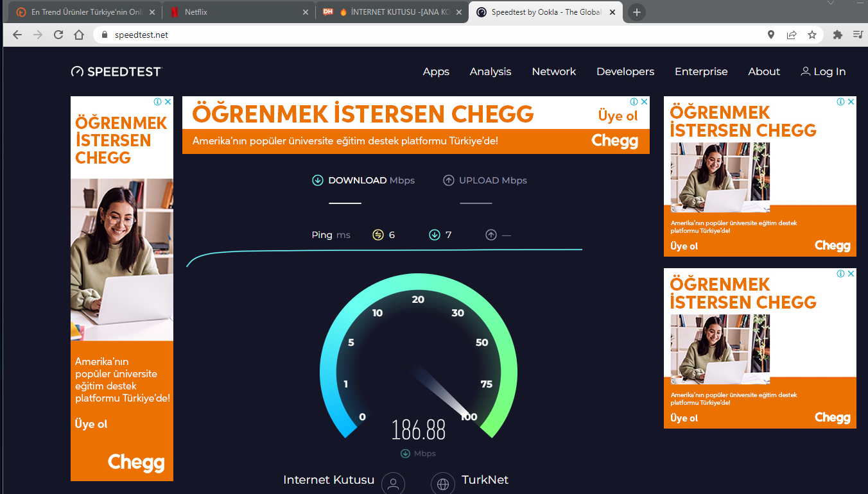The height and width of the screenshot is (494, 868).
Task: Click the user profile icon near Internet Kutusu
Action: [x=393, y=483]
